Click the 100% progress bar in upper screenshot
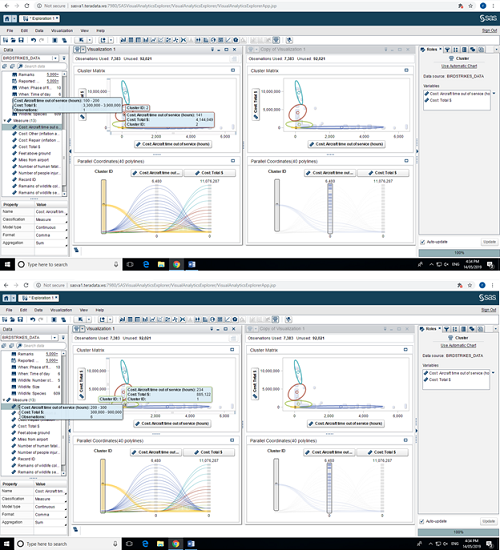This screenshot has height=554, width=500. tap(459, 253)
